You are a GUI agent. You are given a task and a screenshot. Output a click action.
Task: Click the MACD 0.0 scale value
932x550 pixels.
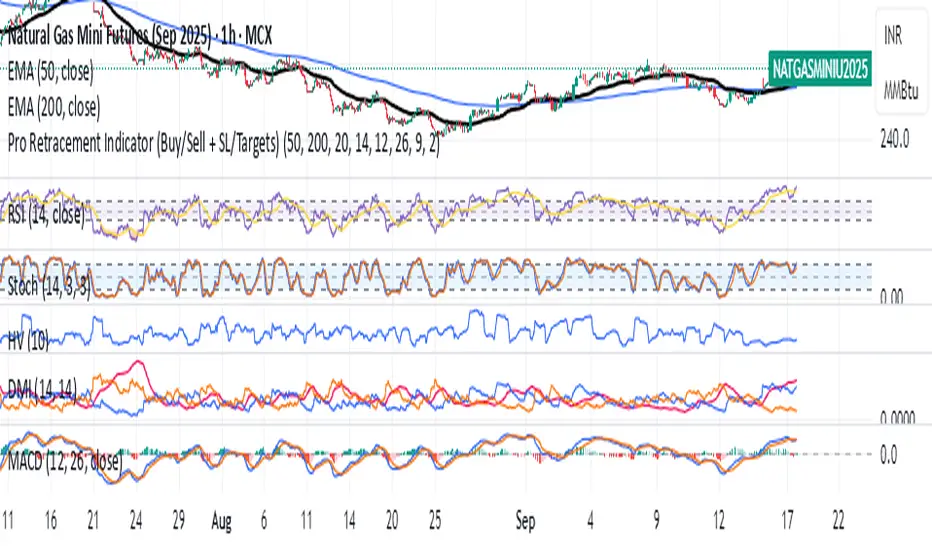click(888, 455)
